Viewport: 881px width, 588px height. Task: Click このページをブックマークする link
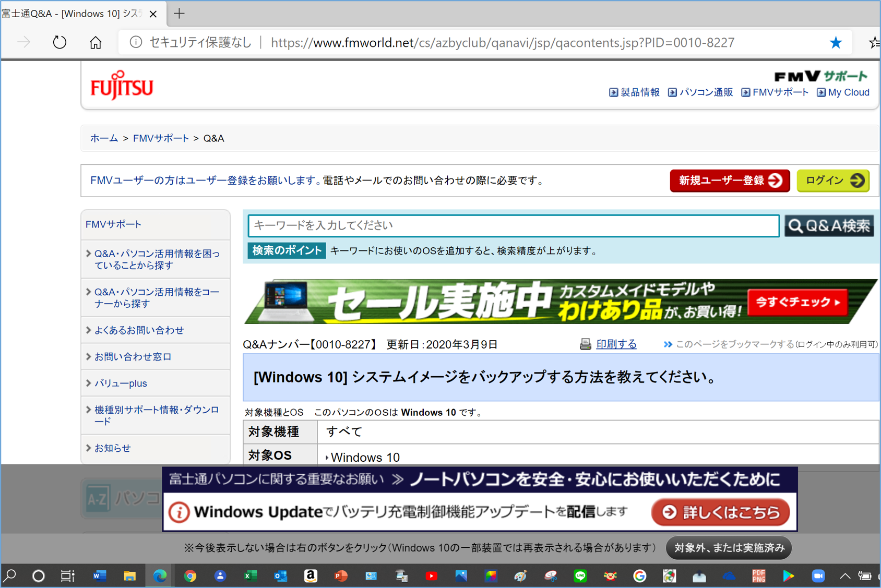coord(735,344)
